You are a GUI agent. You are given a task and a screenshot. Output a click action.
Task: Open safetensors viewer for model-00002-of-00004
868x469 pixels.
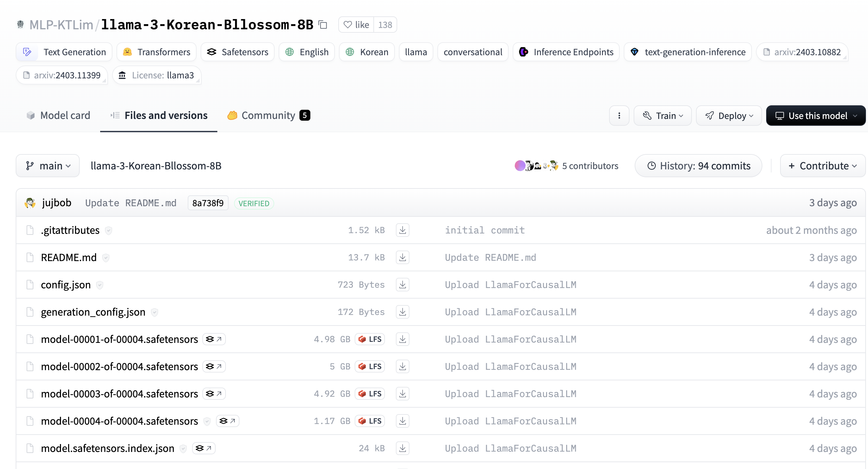[x=214, y=366]
